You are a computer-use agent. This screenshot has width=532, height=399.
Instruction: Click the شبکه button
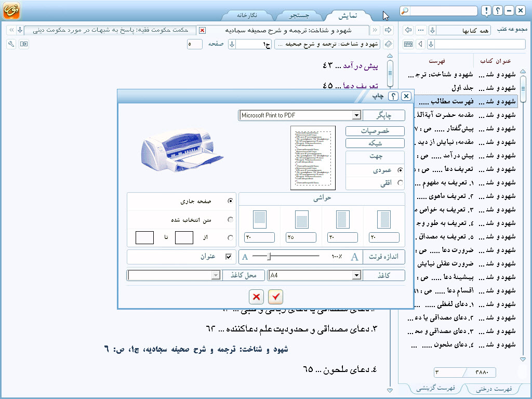(375, 143)
